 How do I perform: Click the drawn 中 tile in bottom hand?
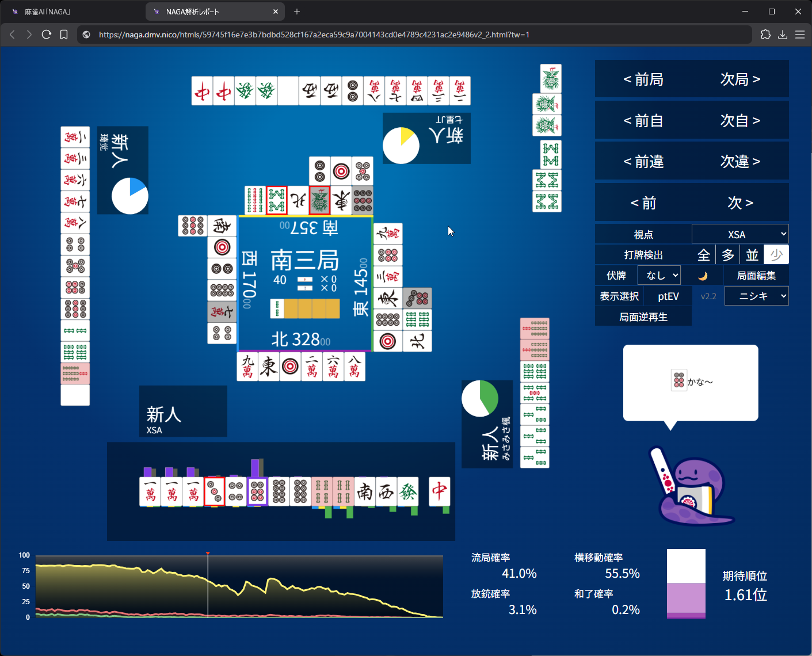click(439, 491)
